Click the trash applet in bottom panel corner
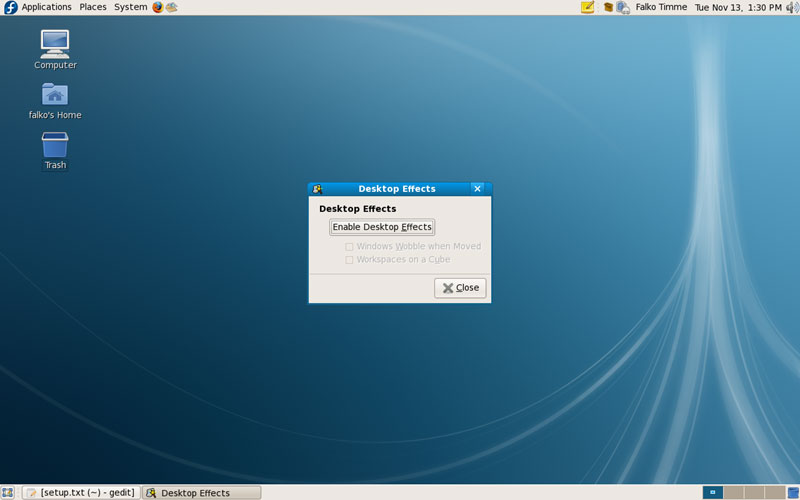Screen dimensions: 800x500 (x=793, y=493)
